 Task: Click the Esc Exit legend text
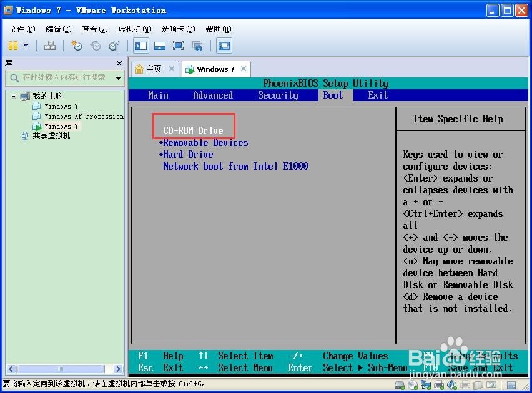(160, 368)
